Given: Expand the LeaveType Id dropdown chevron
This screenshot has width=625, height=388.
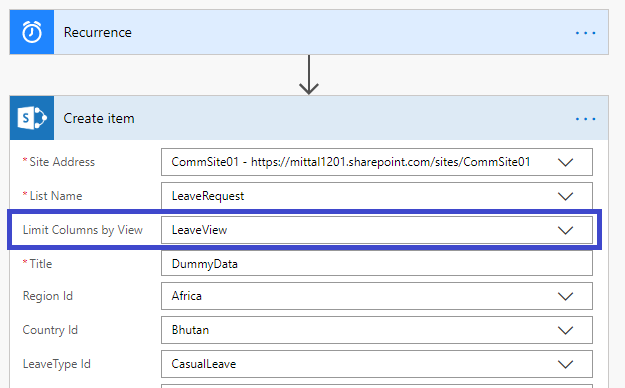Looking at the screenshot, I should pos(565,364).
